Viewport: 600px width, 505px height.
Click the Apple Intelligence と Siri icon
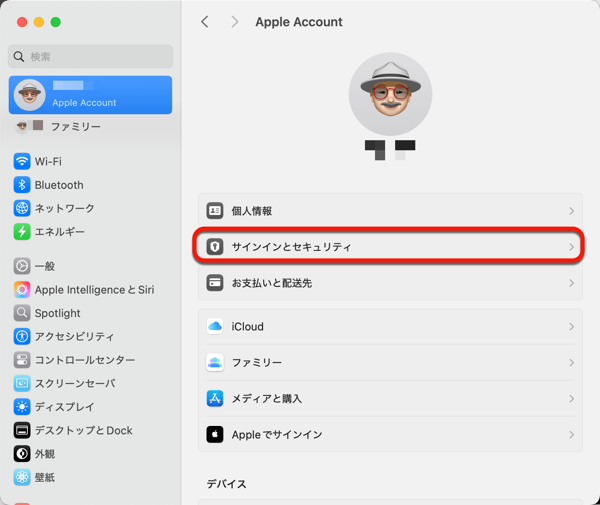pos(22,290)
